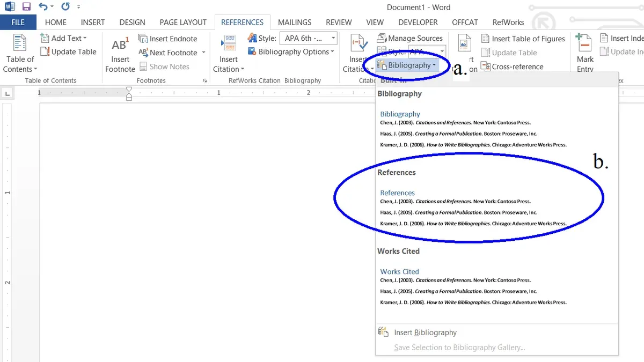Click the Table of Contents icon
644x362 pixels.
[20, 43]
